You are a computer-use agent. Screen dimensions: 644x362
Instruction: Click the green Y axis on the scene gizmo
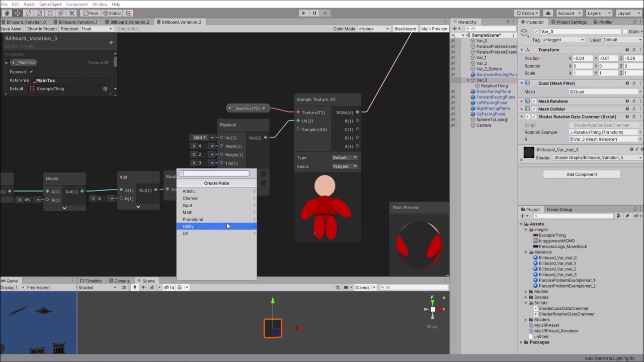point(432,302)
